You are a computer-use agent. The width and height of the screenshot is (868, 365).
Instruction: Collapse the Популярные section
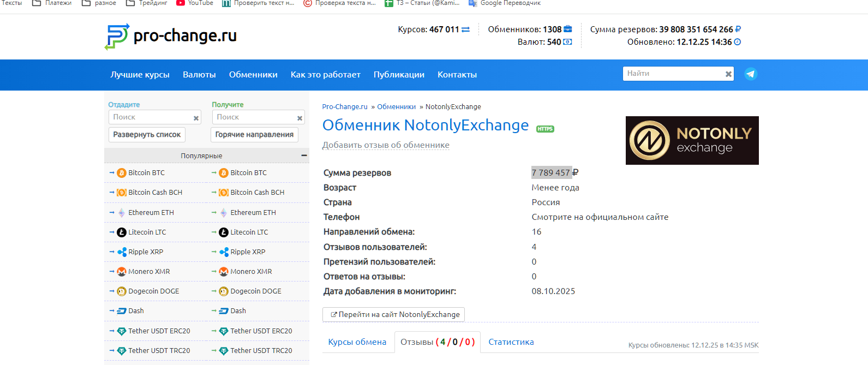[304, 156]
